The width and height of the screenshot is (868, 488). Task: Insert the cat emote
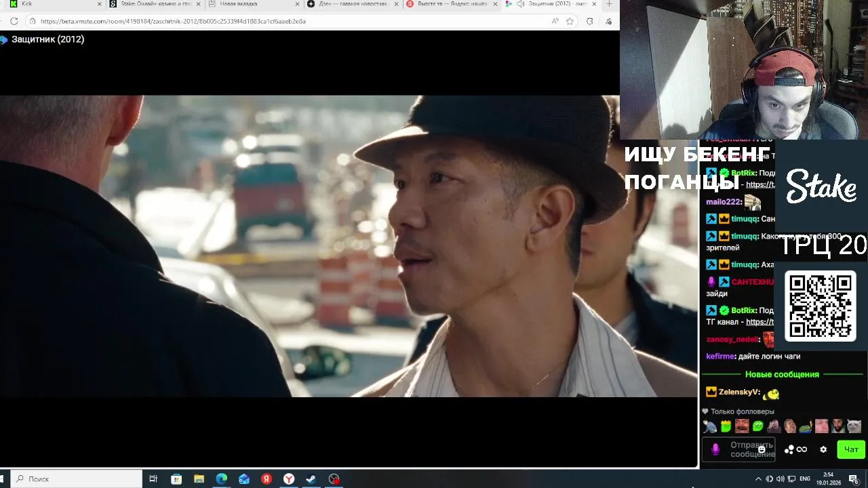click(710, 426)
